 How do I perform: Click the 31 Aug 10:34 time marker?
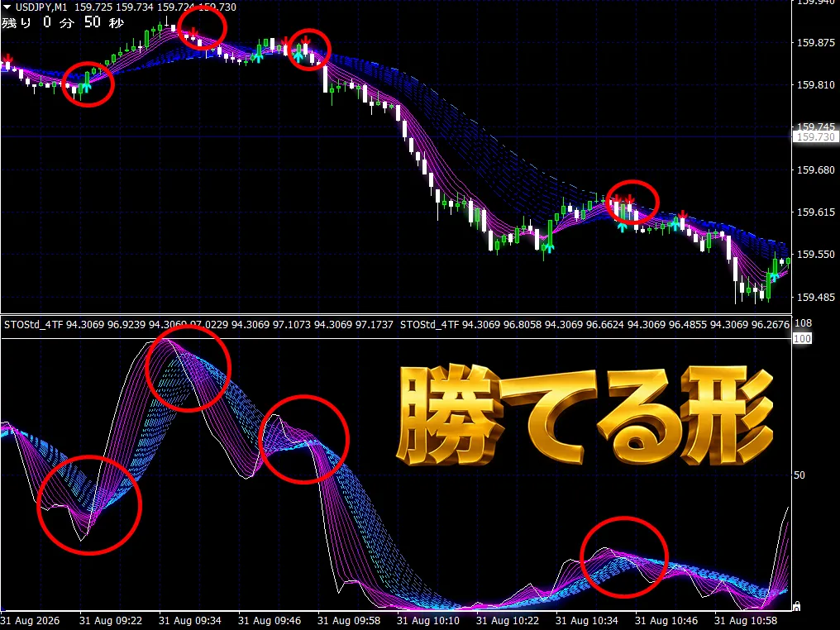(587, 621)
